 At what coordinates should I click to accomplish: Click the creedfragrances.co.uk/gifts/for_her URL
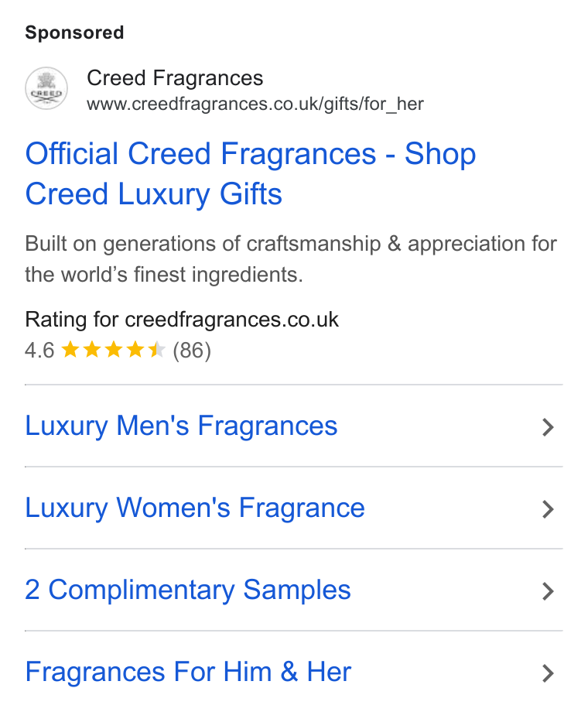click(x=255, y=104)
